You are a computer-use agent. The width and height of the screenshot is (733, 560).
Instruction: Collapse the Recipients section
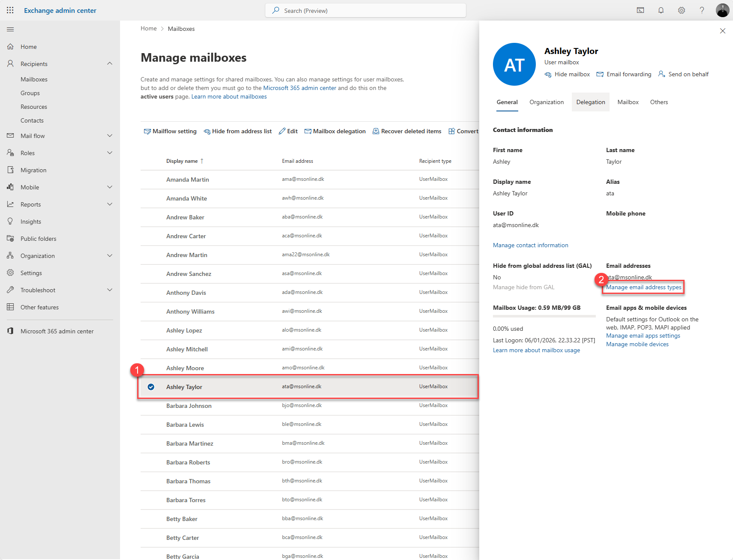tap(110, 63)
